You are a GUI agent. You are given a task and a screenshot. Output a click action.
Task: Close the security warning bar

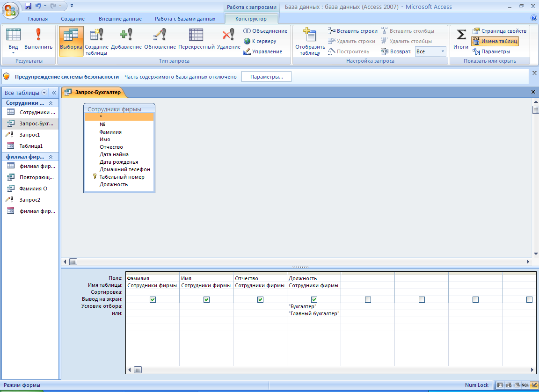(x=534, y=73)
